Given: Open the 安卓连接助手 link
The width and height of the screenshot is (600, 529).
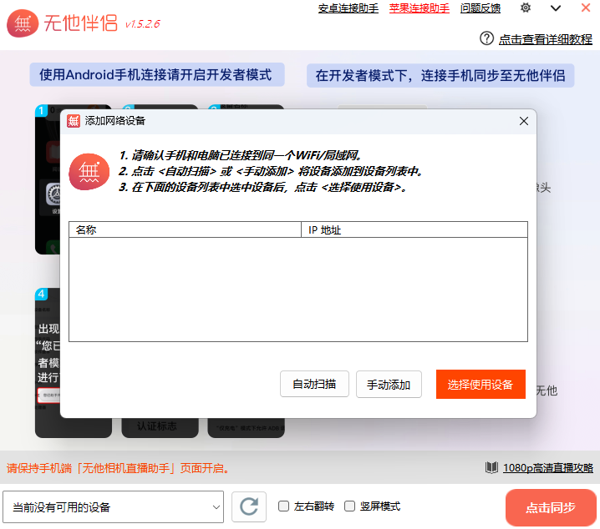Looking at the screenshot, I should [348, 9].
